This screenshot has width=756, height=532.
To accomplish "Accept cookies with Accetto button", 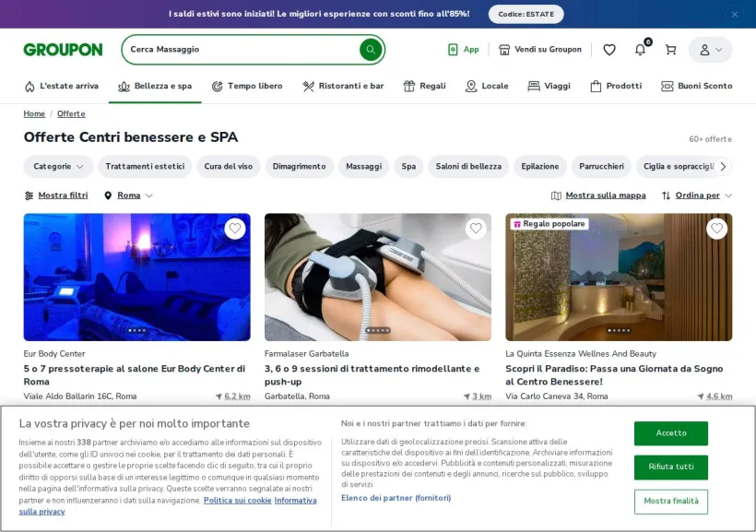I will point(671,433).
